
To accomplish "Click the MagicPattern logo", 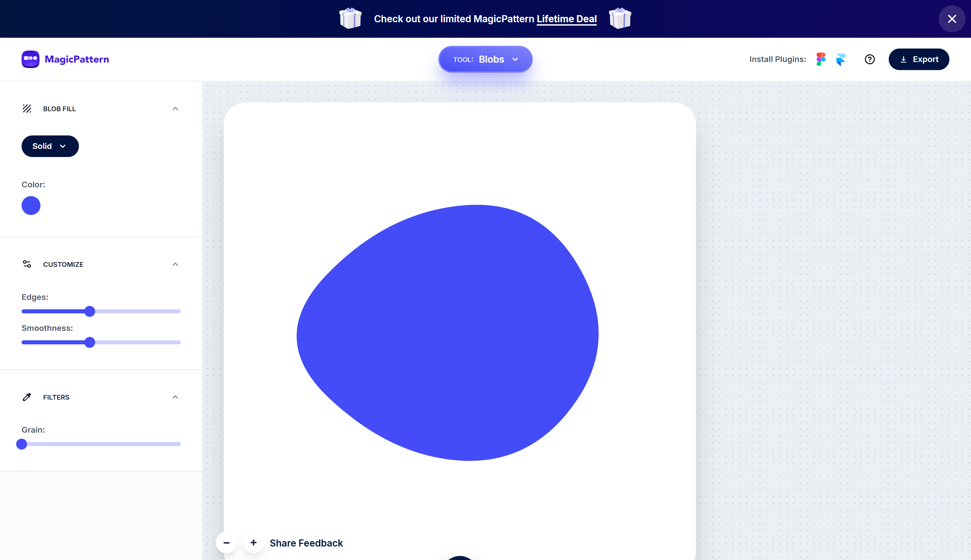I will pos(65,59).
